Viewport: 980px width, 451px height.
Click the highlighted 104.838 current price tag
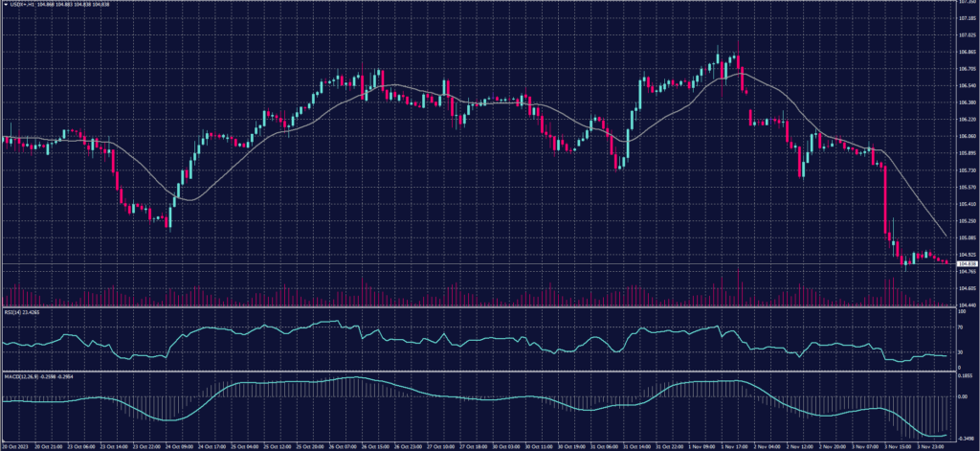point(966,262)
